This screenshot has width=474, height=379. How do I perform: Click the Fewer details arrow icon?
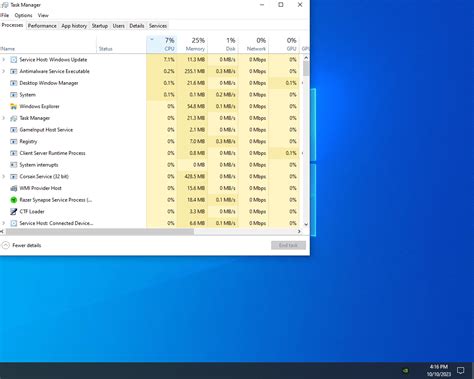[x=6, y=245]
